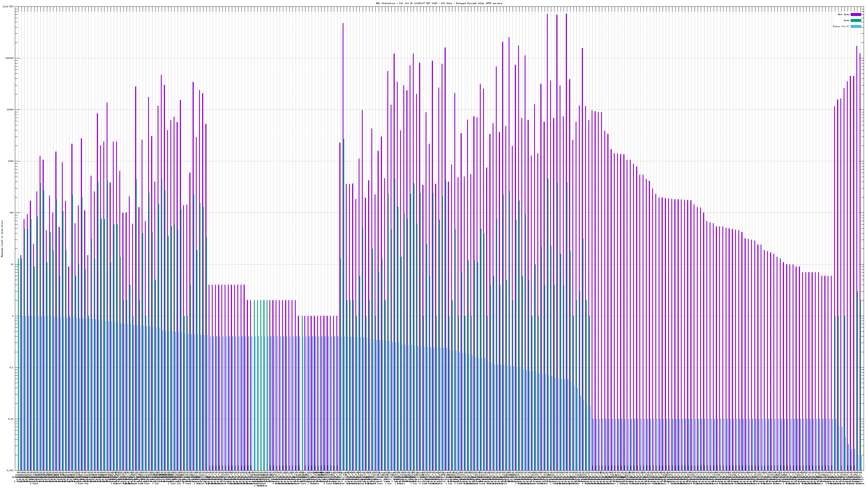Click the 10000 y-axis tick label
Viewport: 868px width, 488px height.
[10, 110]
